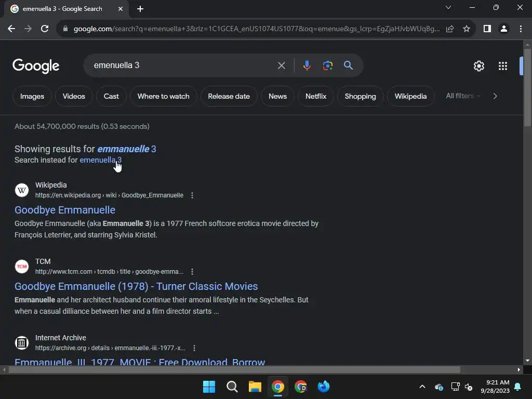
Task: Click the www.tcm.com result URL
Action: (109, 272)
